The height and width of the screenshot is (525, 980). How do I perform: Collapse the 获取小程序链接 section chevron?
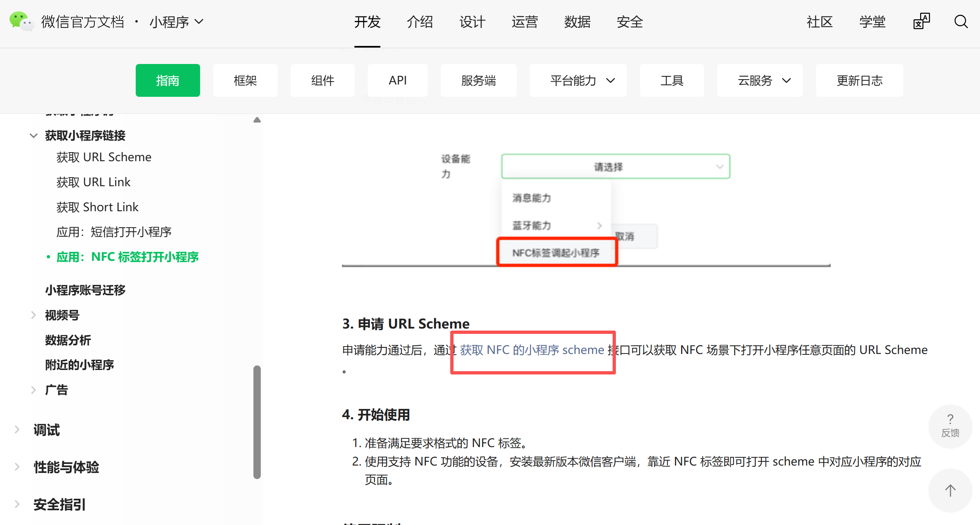(x=34, y=136)
